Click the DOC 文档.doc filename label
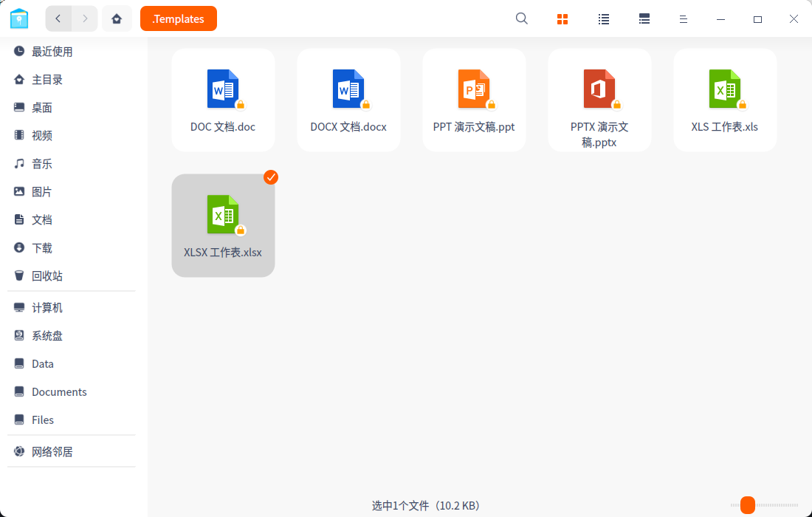This screenshot has height=517, width=812. [x=223, y=127]
